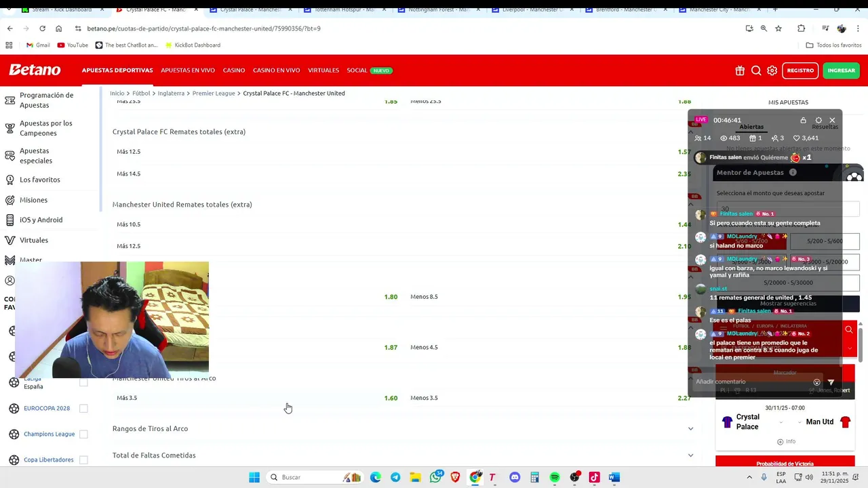868x488 pixels.
Task: Click the browser address bar URL
Action: (203, 28)
